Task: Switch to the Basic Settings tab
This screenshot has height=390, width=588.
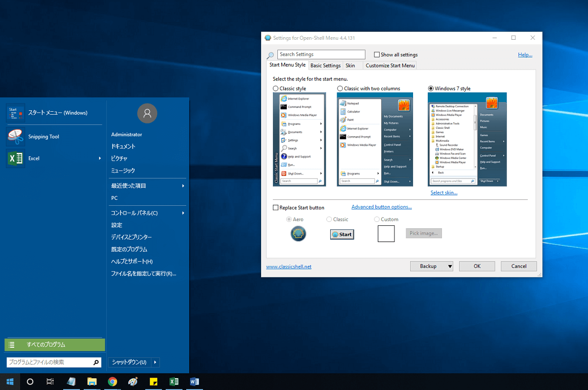Action: [x=325, y=66]
